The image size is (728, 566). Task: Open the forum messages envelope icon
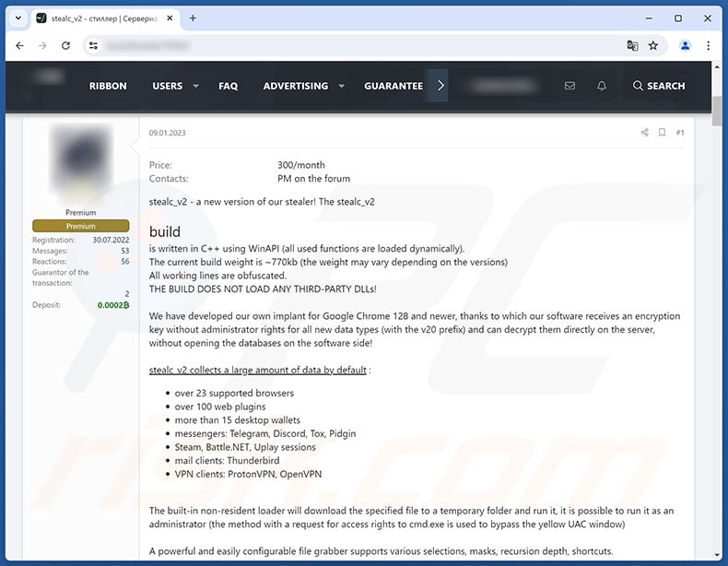tap(569, 86)
